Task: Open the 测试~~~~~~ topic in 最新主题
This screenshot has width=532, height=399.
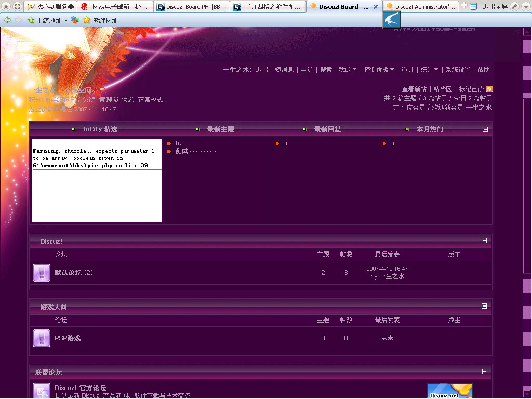Action: coord(195,151)
